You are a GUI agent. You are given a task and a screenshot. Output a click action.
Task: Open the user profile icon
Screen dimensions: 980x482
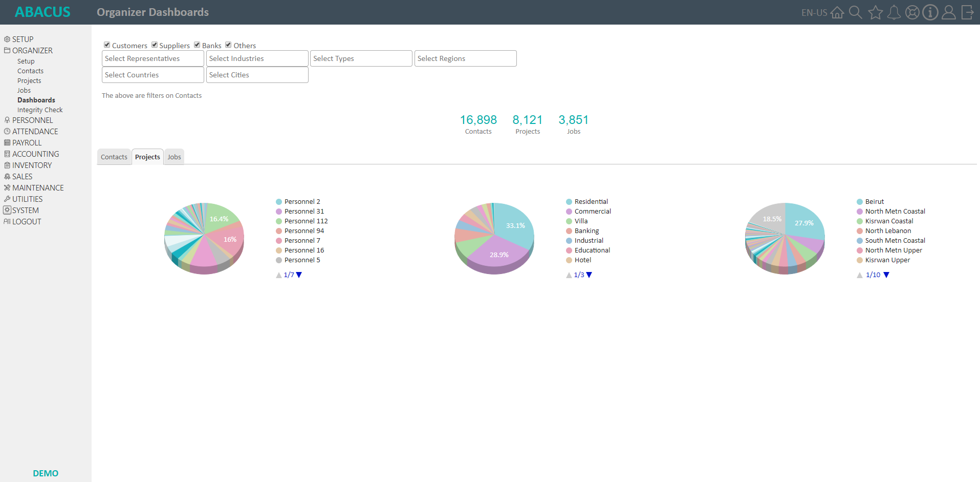click(948, 12)
